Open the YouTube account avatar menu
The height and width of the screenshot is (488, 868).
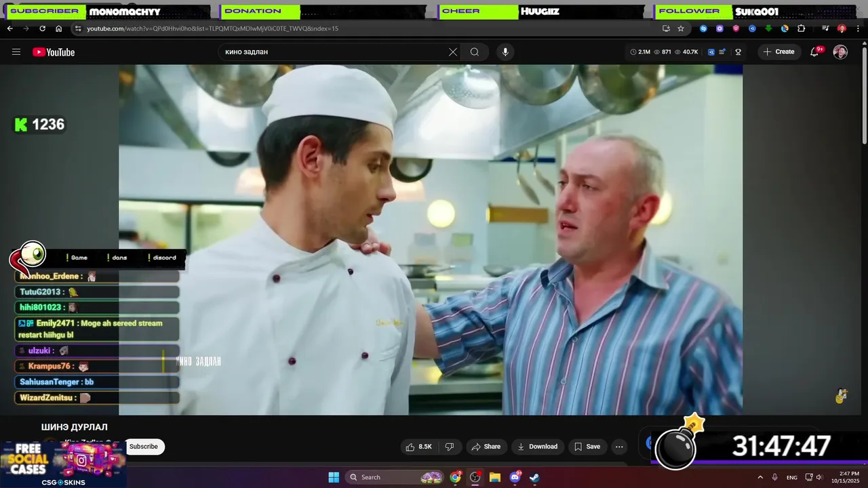(840, 52)
